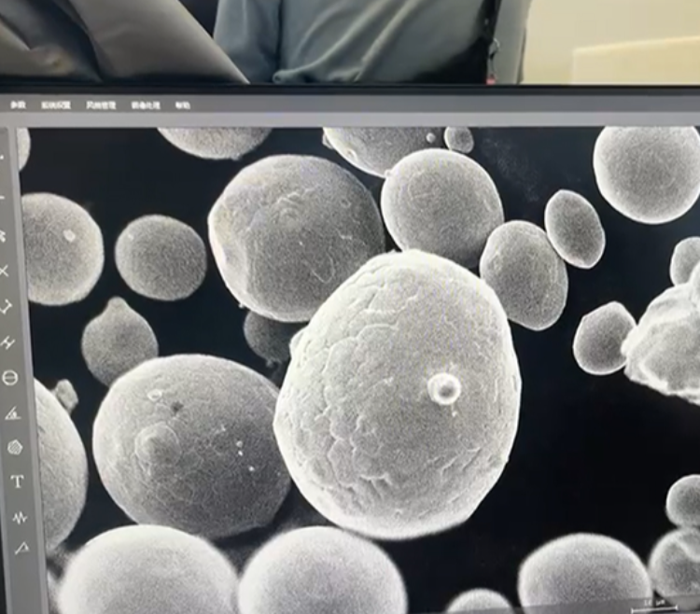Open the 图像处理 (image processing) menu

pyautogui.click(x=146, y=105)
